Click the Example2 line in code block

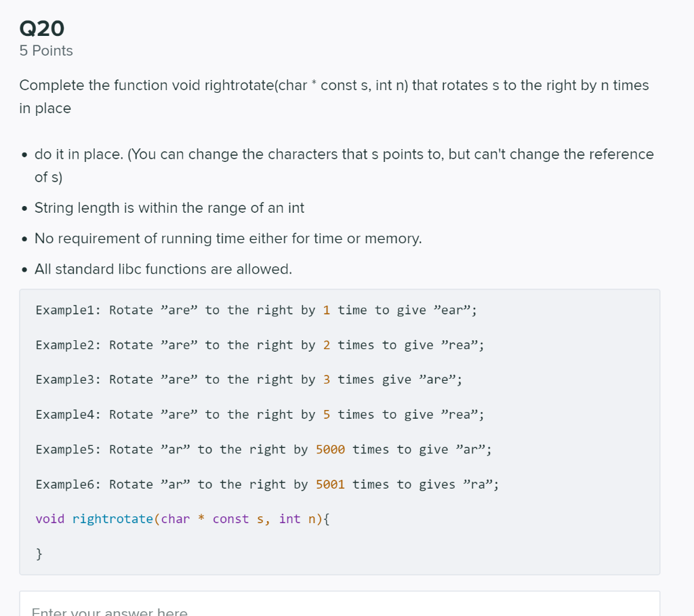(x=260, y=345)
